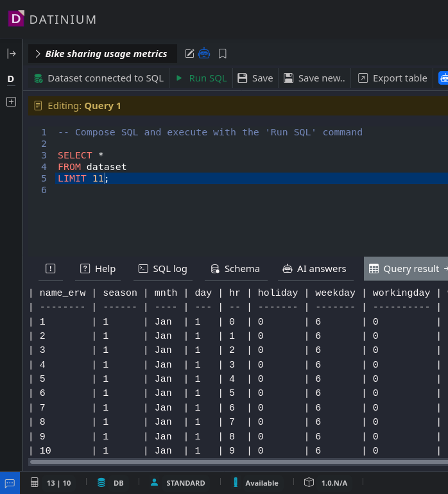Screen dimensions: 448x494
Task: Click in the SQL editor on line 6
Action: point(193,191)
